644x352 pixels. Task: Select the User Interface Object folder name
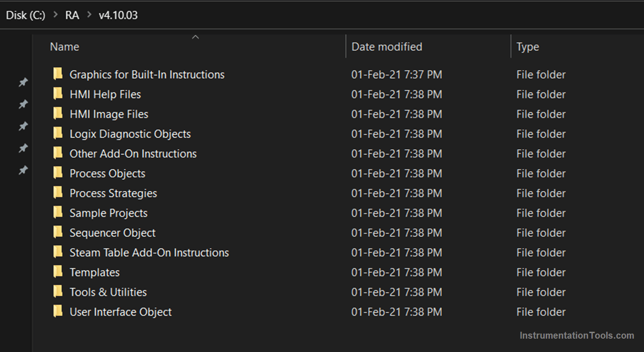tap(121, 312)
